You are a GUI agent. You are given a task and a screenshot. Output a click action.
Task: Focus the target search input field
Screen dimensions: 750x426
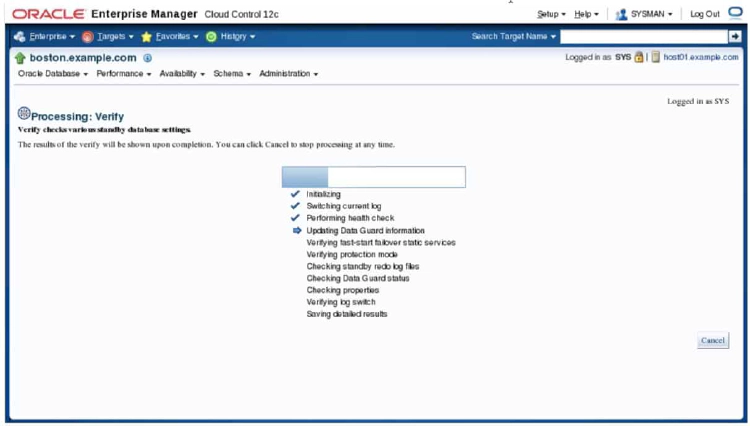(644, 36)
